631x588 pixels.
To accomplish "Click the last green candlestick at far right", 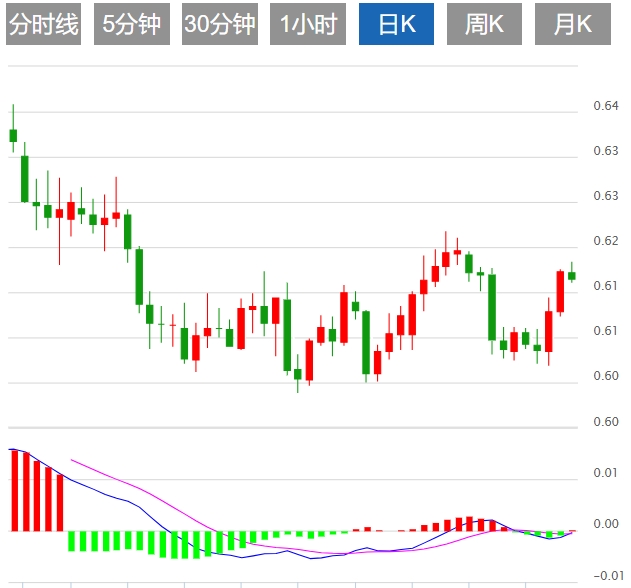I will pyautogui.click(x=572, y=275).
